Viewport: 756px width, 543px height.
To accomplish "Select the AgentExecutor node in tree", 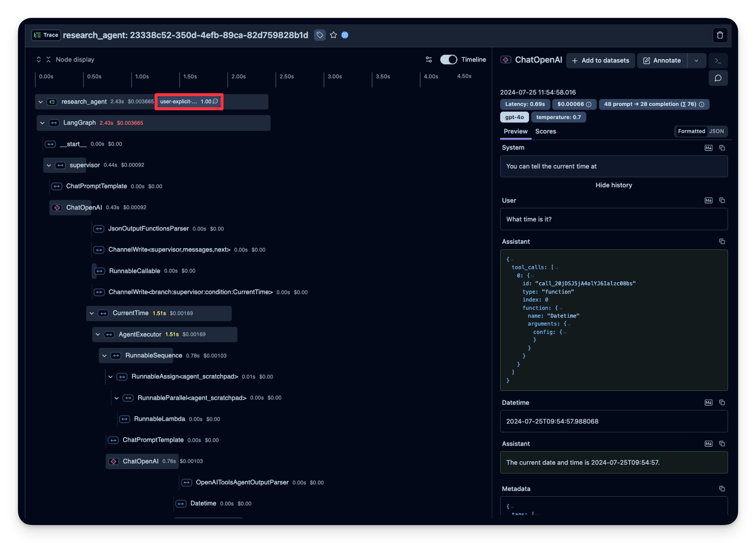I will pos(140,335).
